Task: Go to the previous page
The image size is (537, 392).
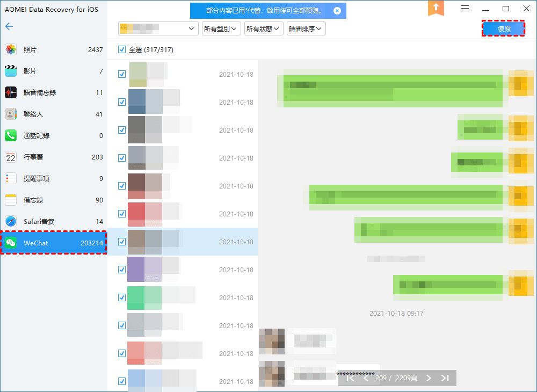Action: (x=366, y=378)
